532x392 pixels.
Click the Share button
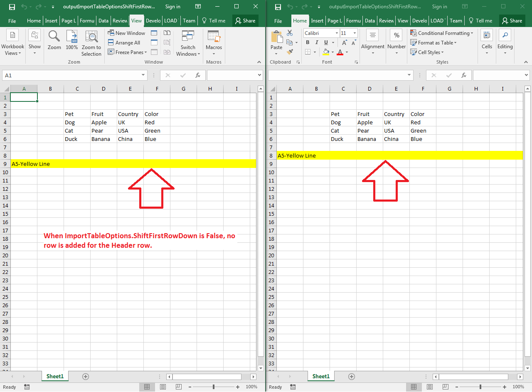point(245,20)
